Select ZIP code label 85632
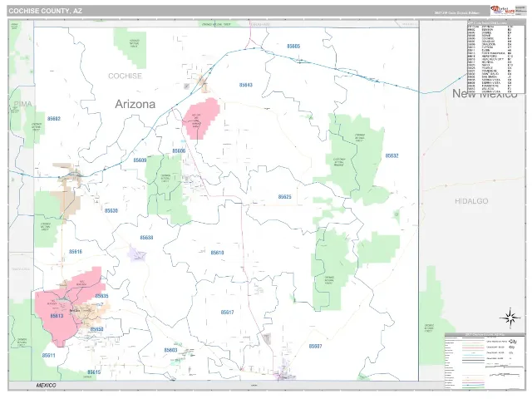Viewport: 532px width, 399px height. (392, 155)
